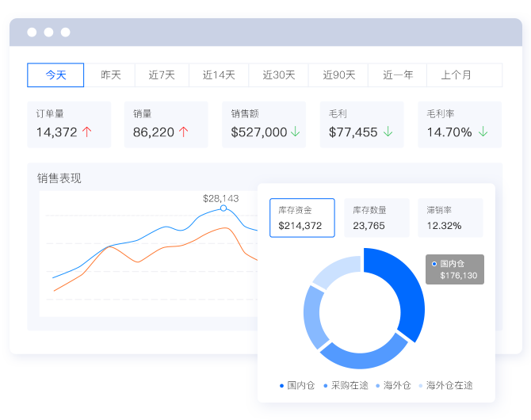Open the 库存数量 23,765 card
This screenshot has height=420, width=531.
pos(376,218)
